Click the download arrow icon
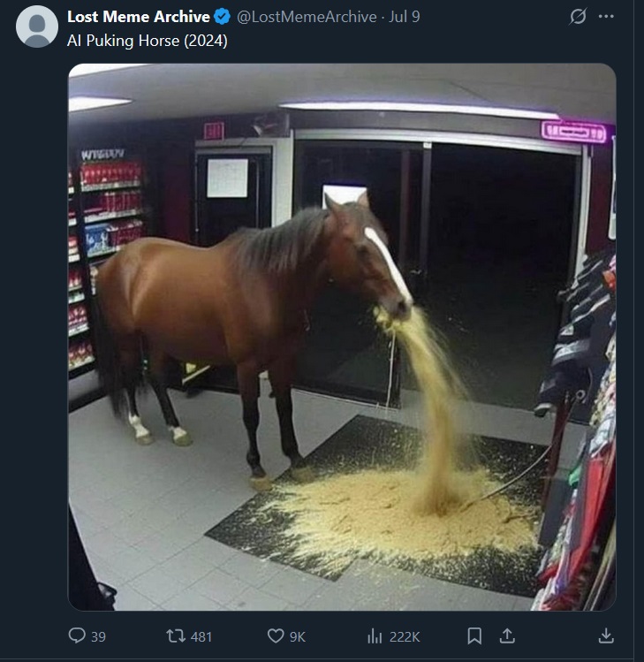Viewport: 644px width, 662px height. tap(606, 635)
